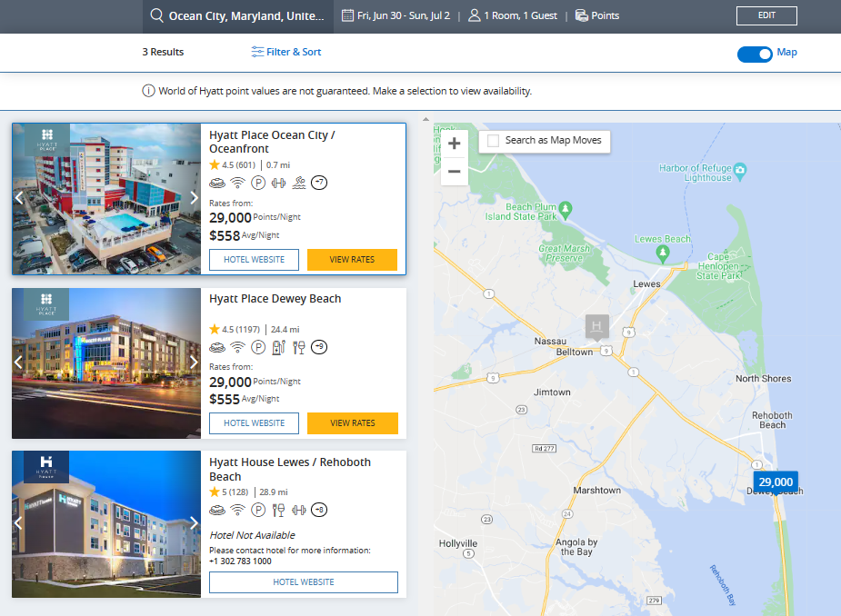Click the Lewes Beach park pin on the map
Image resolution: width=841 pixels, height=616 pixels.
pos(663,253)
